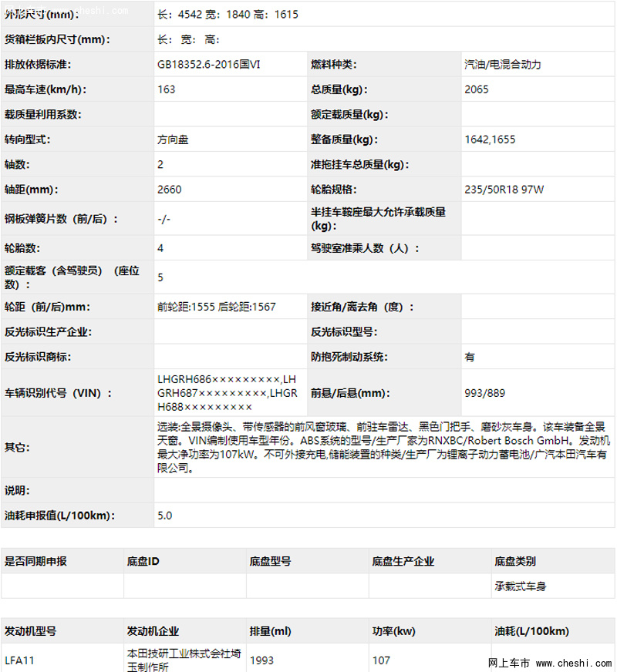Click the 反光标识商标 label
The width and height of the screenshot is (617, 672).
point(38,357)
